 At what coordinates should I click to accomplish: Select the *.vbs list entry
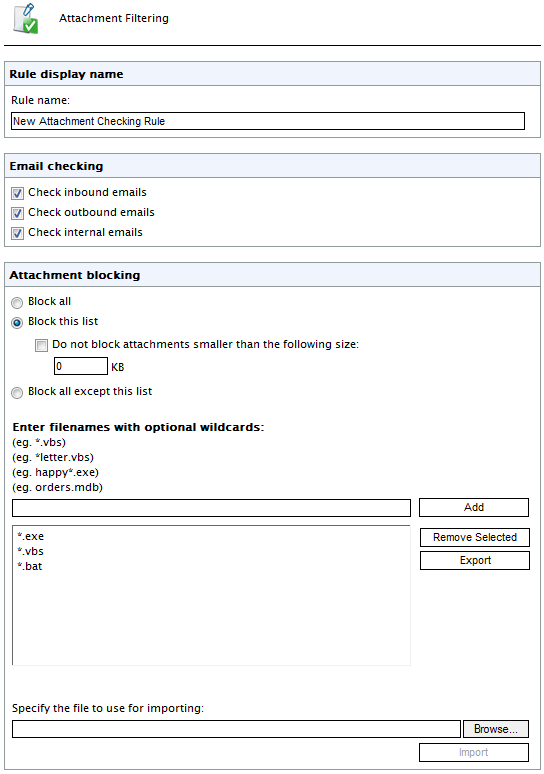point(31,551)
